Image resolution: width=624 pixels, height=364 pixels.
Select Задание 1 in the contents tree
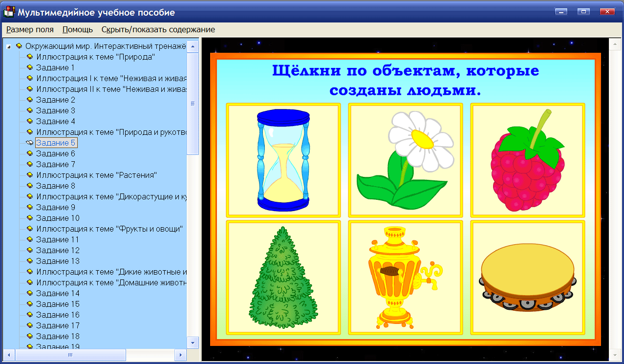(x=55, y=67)
